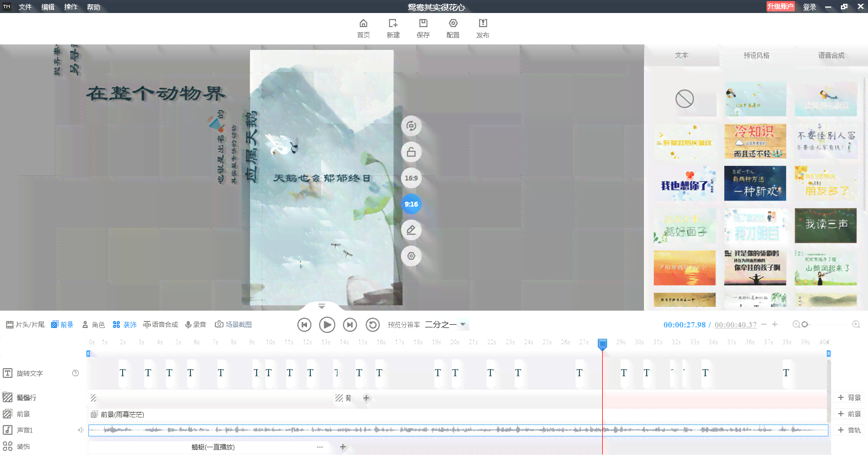Select the 前景(雨幕茫茫) clip

pyautogui.click(x=458, y=414)
